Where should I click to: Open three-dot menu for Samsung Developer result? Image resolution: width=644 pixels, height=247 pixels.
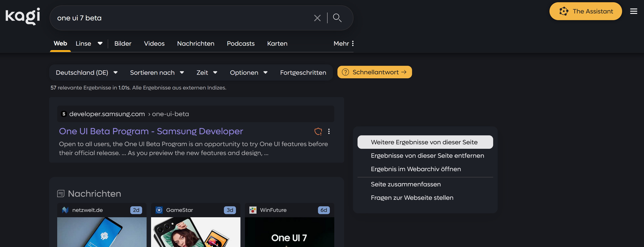coord(329,131)
